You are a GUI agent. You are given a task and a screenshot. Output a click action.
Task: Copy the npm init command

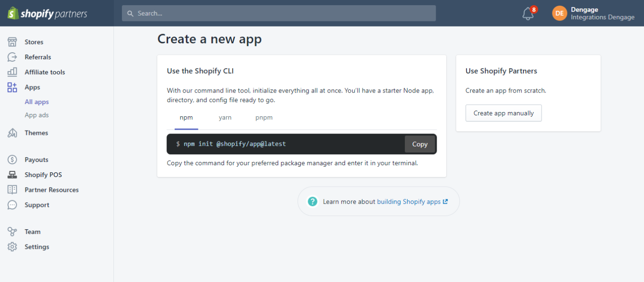point(420,144)
